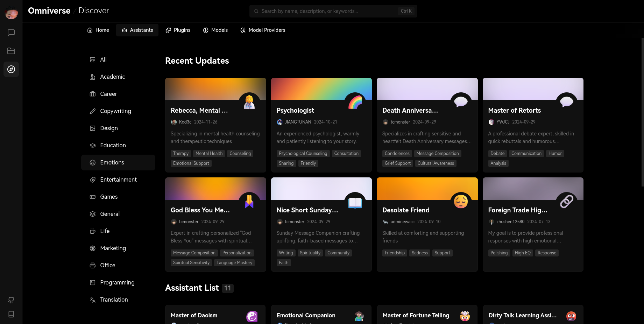Click the user avatar in top-left
Image resolution: width=644 pixels, height=324 pixels.
[11, 13]
